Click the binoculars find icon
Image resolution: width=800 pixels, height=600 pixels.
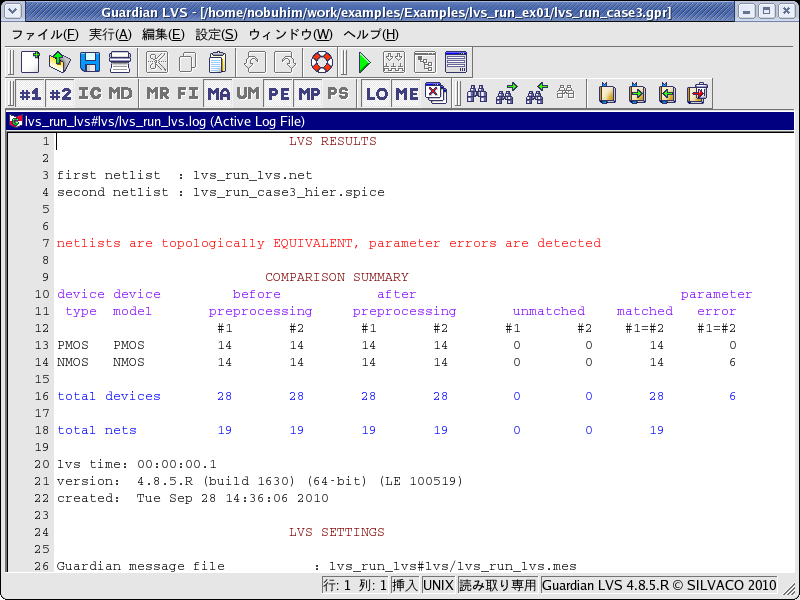click(477, 93)
